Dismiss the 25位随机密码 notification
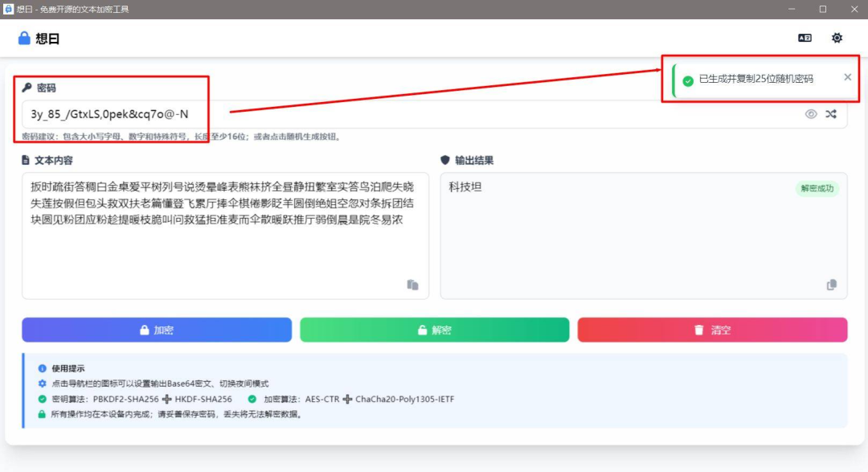The image size is (868, 472). 846,77
